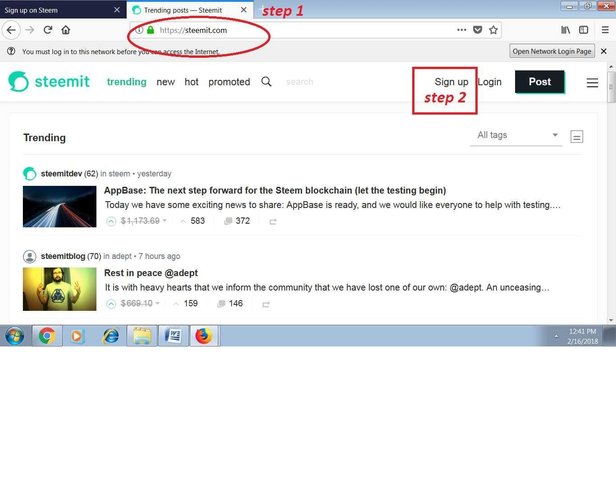Show the 159 votes list
616x480 pixels.
[185, 303]
